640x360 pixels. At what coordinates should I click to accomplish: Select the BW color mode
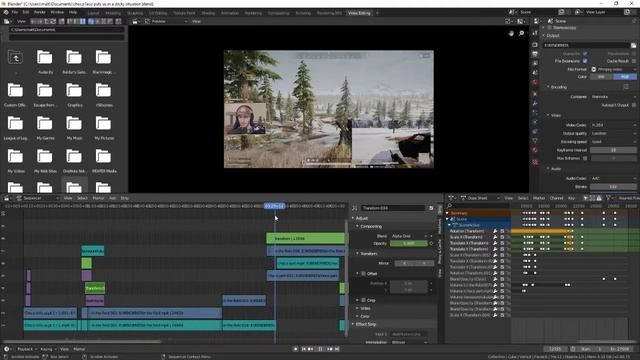pyautogui.click(x=601, y=77)
